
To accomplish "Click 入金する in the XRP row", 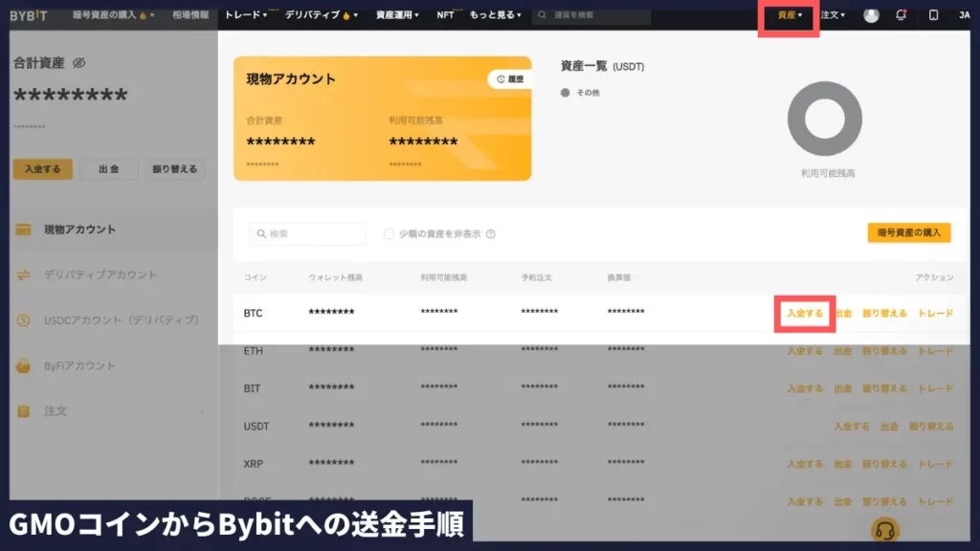I will pyautogui.click(x=804, y=464).
